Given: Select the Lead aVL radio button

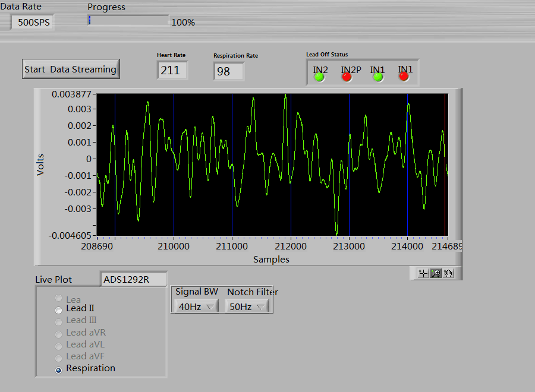Looking at the screenshot, I should click(x=59, y=346).
